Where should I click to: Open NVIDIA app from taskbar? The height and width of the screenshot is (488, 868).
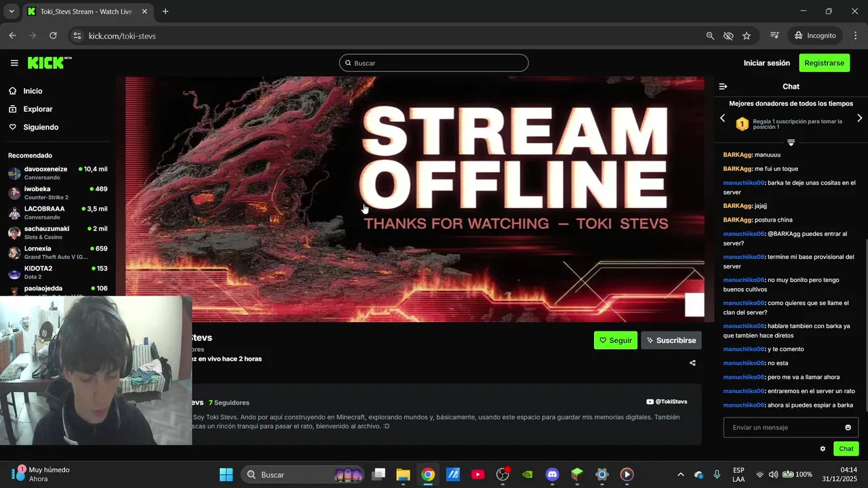(527, 474)
